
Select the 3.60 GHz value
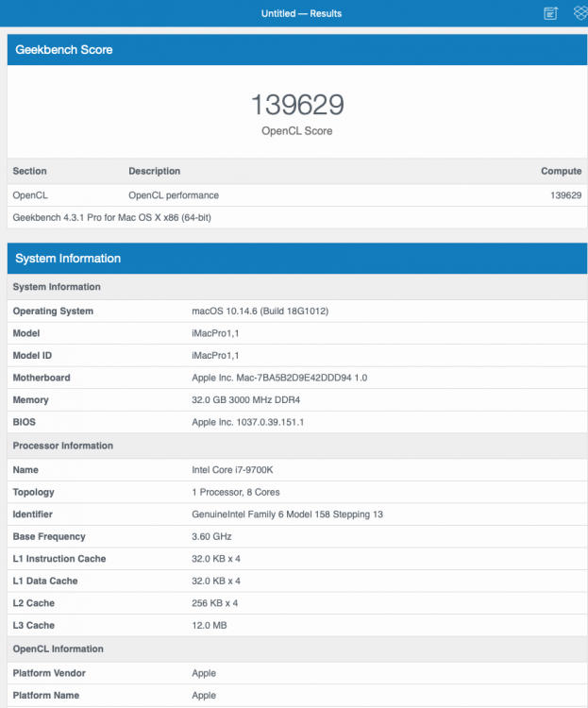tap(211, 536)
